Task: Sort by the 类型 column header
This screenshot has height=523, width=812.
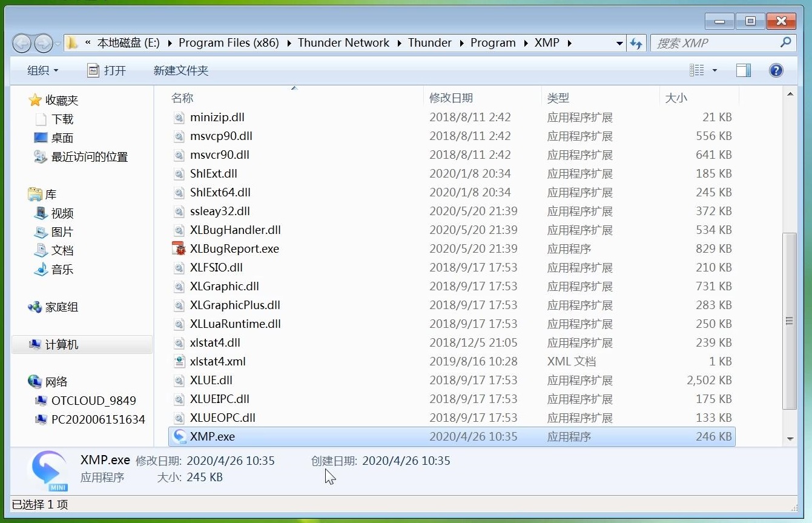Action: point(558,98)
